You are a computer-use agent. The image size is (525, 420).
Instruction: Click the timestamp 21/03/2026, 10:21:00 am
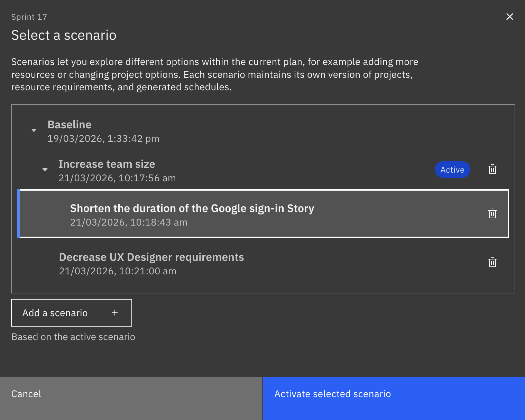coord(118,271)
